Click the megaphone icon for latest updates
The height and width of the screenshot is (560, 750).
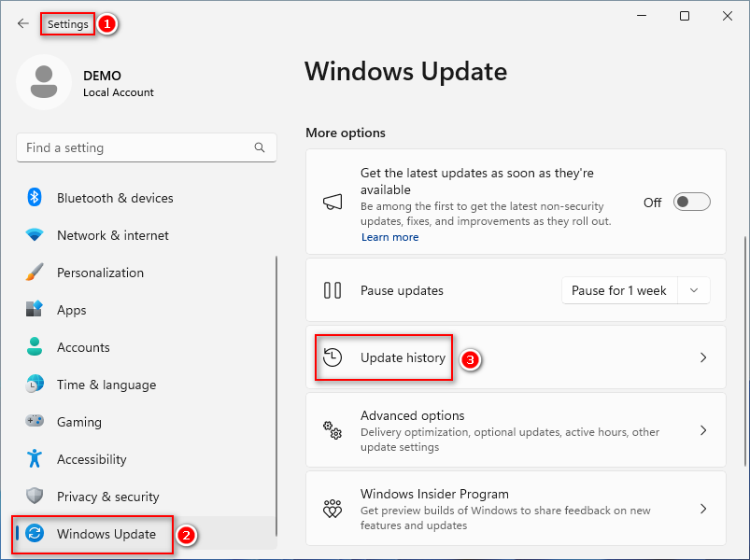click(x=333, y=203)
